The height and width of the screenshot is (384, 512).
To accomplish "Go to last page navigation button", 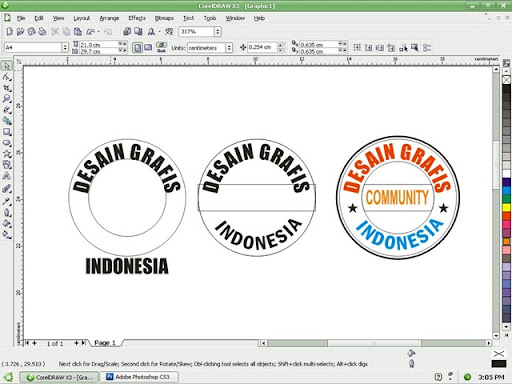I will (x=83, y=343).
